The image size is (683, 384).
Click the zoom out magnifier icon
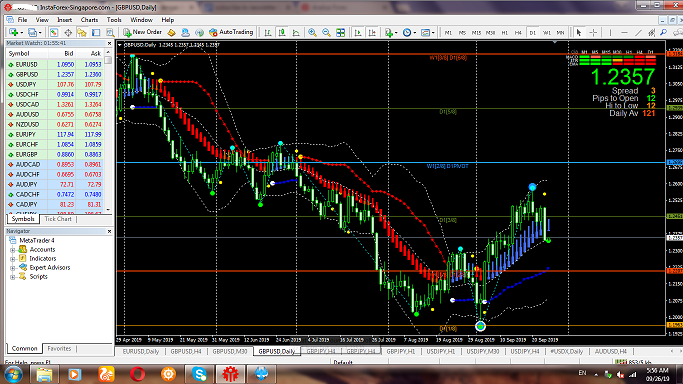(326, 33)
